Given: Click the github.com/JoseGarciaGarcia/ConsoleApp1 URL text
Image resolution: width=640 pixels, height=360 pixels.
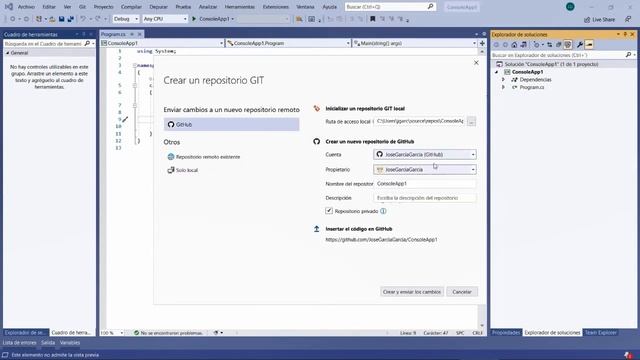Looking at the screenshot, I should 381,240.
